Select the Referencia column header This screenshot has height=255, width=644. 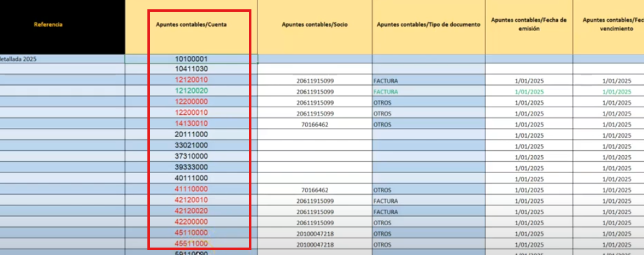coord(48,25)
